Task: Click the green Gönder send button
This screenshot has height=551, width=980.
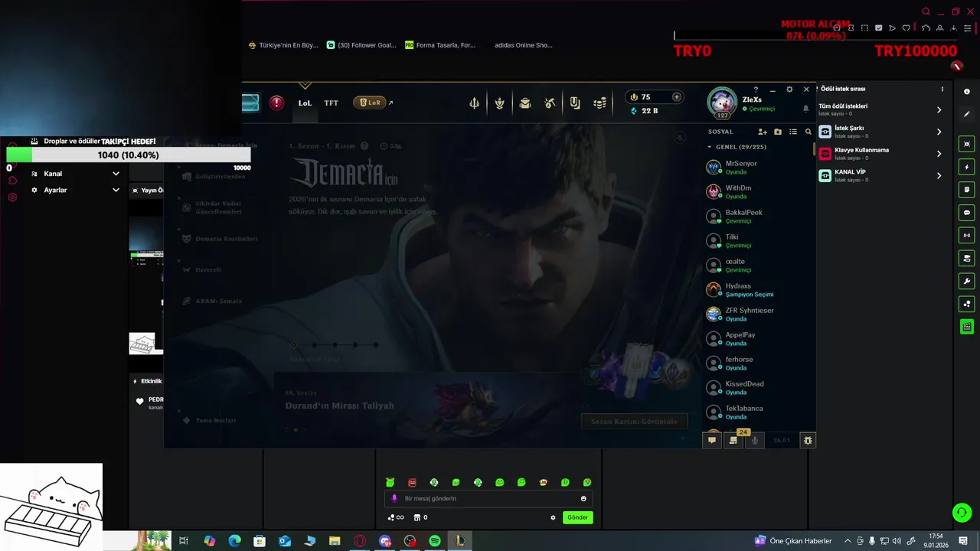Action: coord(578,517)
